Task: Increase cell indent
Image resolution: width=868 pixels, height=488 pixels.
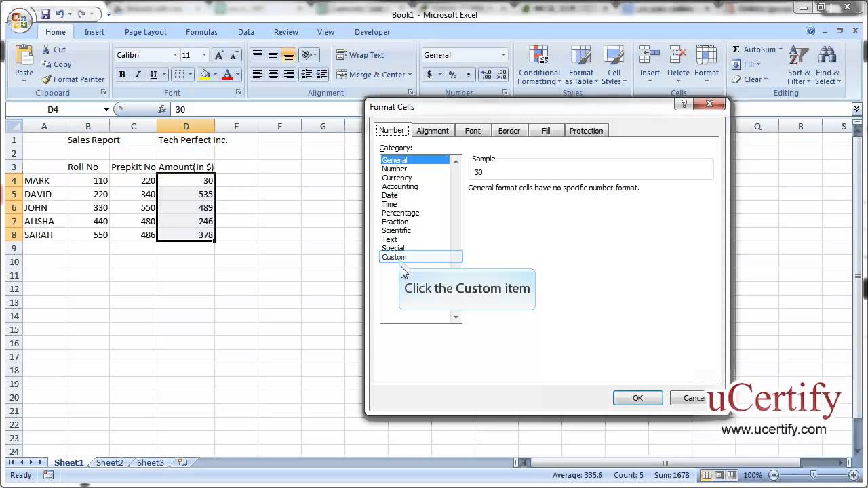Action: 322,75
